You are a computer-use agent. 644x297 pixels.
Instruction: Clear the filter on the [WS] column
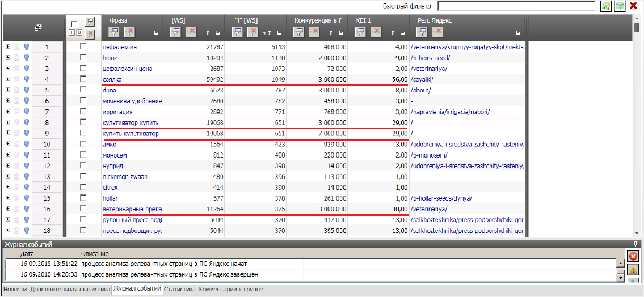[x=191, y=32]
